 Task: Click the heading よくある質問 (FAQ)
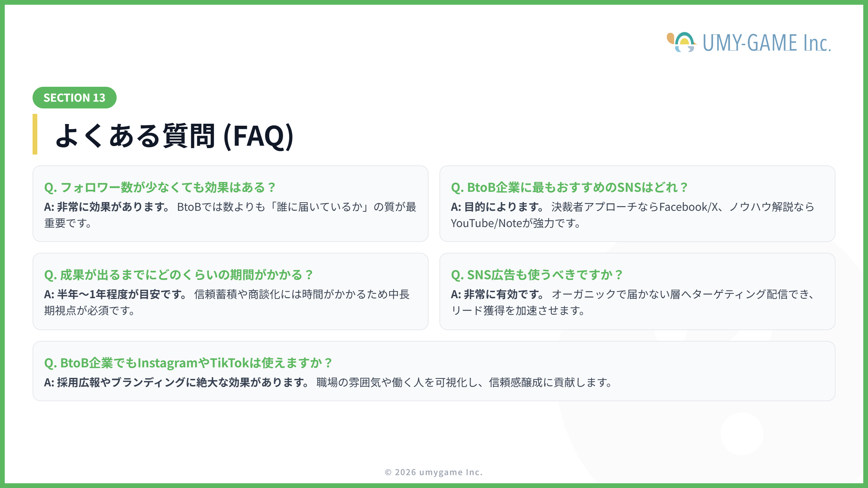pyautogui.click(x=174, y=136)
